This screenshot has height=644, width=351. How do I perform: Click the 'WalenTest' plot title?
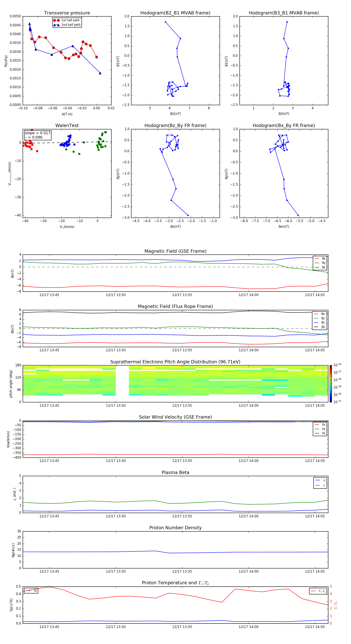[67, 125]
